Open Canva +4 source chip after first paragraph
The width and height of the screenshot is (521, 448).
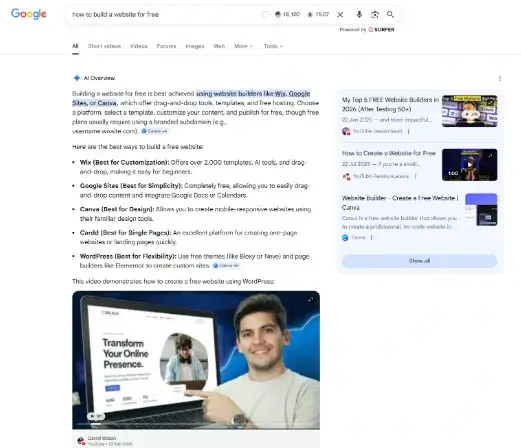pyautogui.click(x=154, y=131)
